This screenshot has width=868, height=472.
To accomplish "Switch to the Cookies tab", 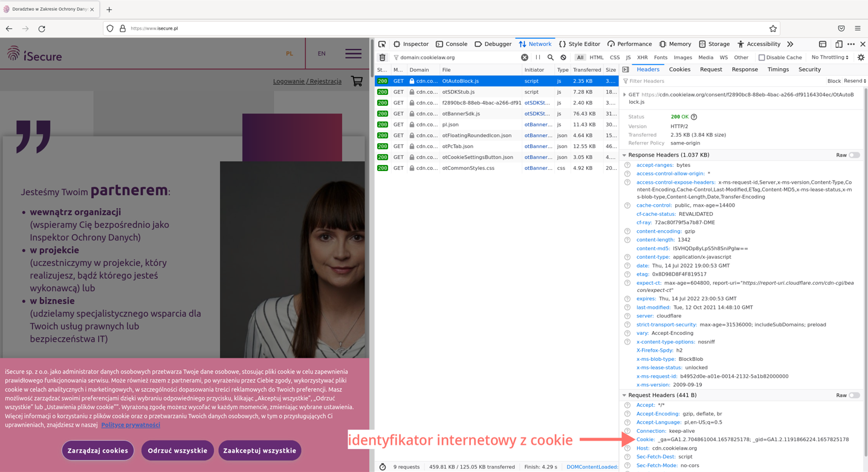I will coord(679,70).
